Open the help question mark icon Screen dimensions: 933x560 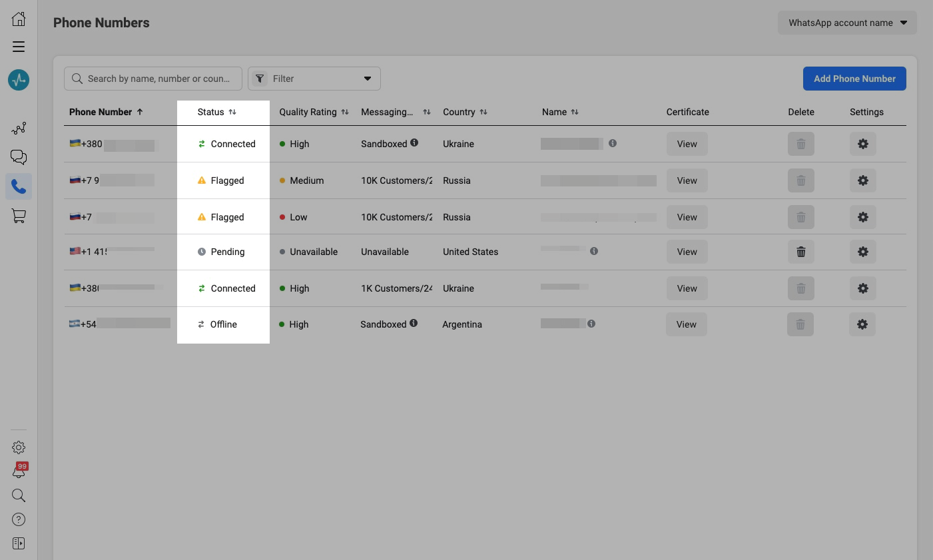click(19, 519)
